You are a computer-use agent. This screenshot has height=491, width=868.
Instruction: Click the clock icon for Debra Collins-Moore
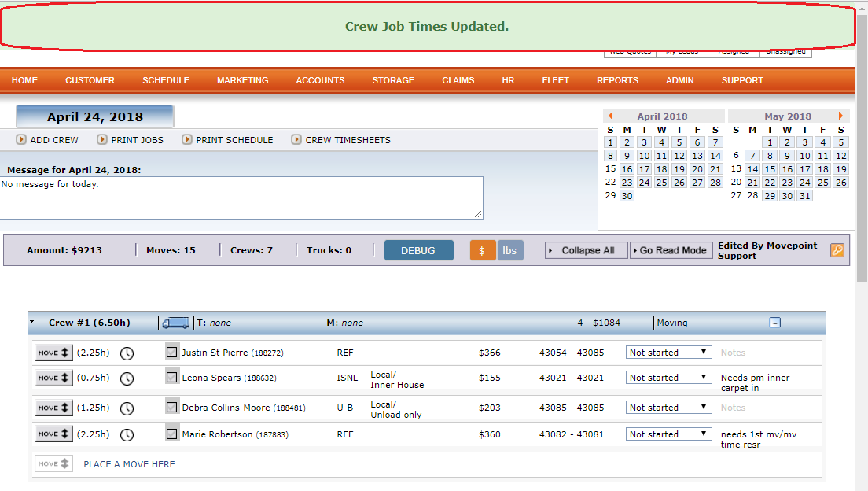[x=127, y=408]
